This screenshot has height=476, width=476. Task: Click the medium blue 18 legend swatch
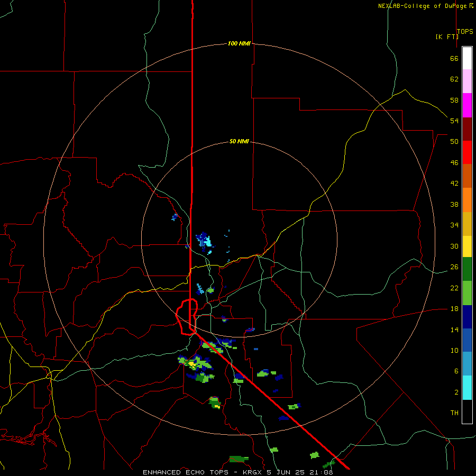click(467, 340)
